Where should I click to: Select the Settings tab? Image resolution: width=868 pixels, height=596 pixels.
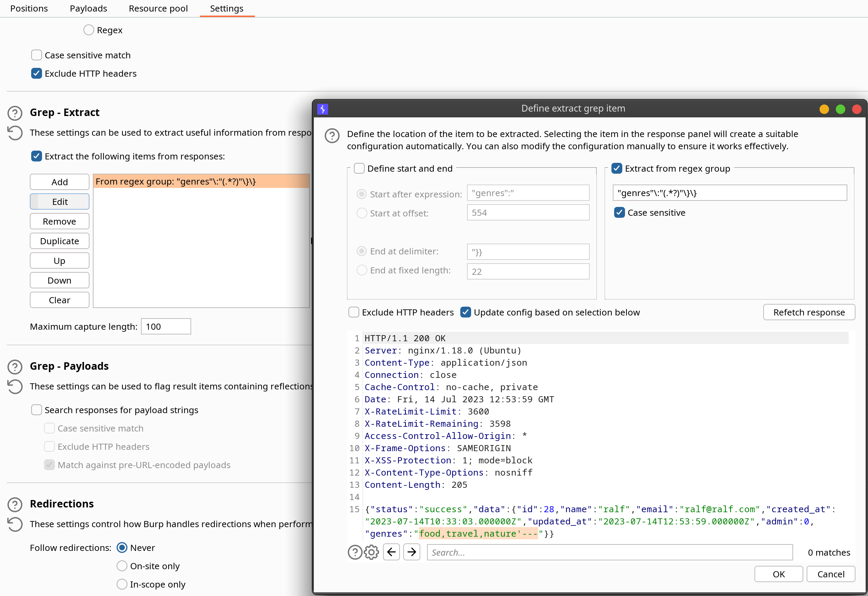[227, 8]
